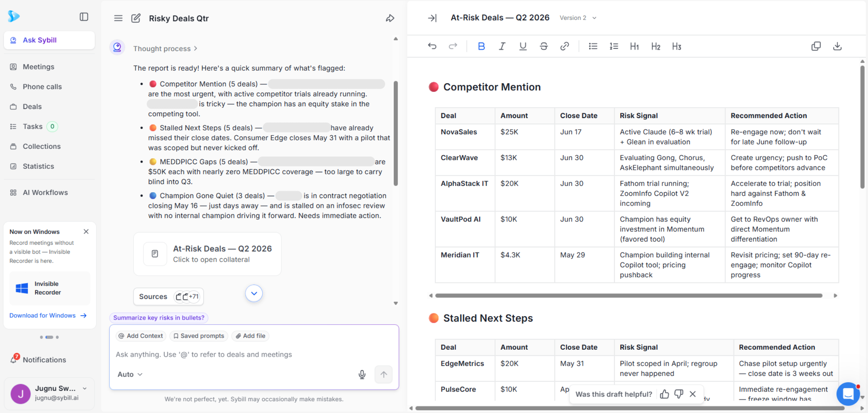Viewport: 868px width, 413px height.
Task: Open Notifications
Action: click(x=49, y=360)
